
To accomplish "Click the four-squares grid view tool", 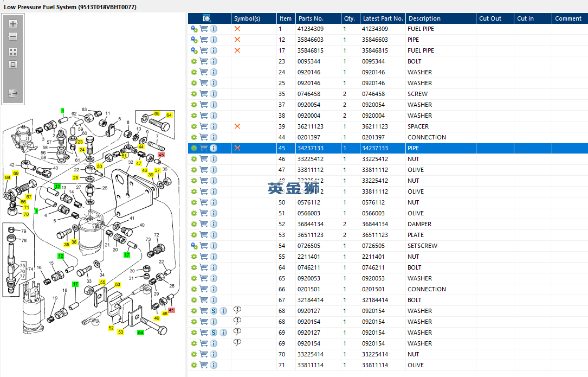I will click(13, 52).
